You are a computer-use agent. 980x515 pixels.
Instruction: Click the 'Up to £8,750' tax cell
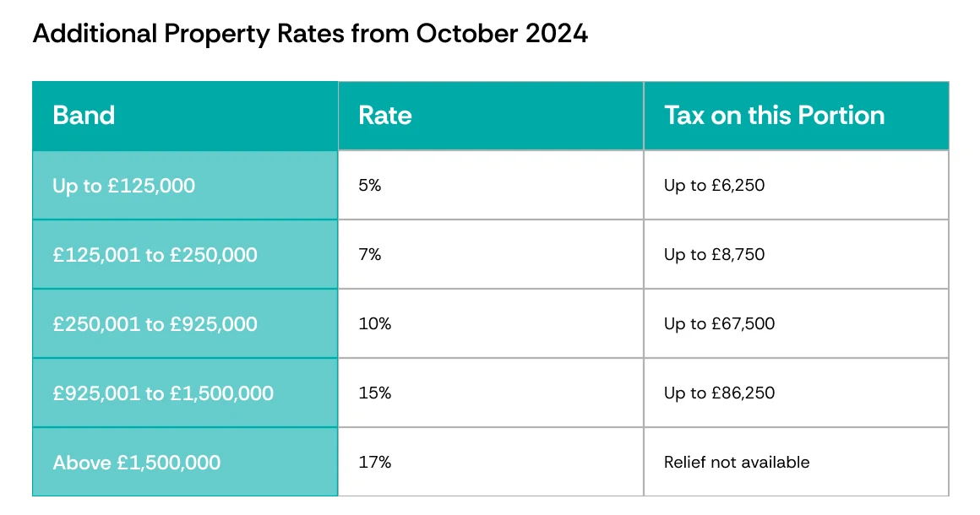pos(796,255)
